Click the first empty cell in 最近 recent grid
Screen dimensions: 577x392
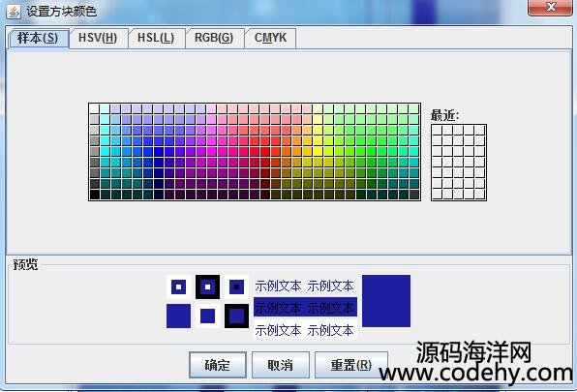(438, 130)
